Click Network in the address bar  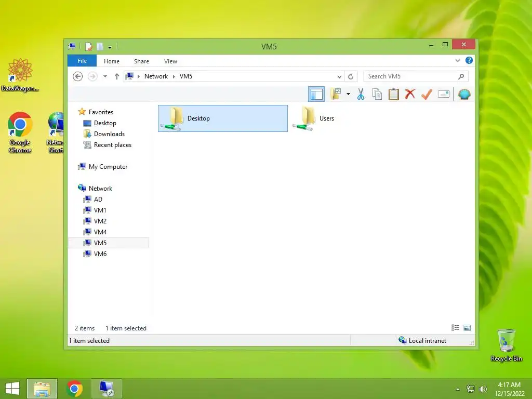click(x=156, y=76)
